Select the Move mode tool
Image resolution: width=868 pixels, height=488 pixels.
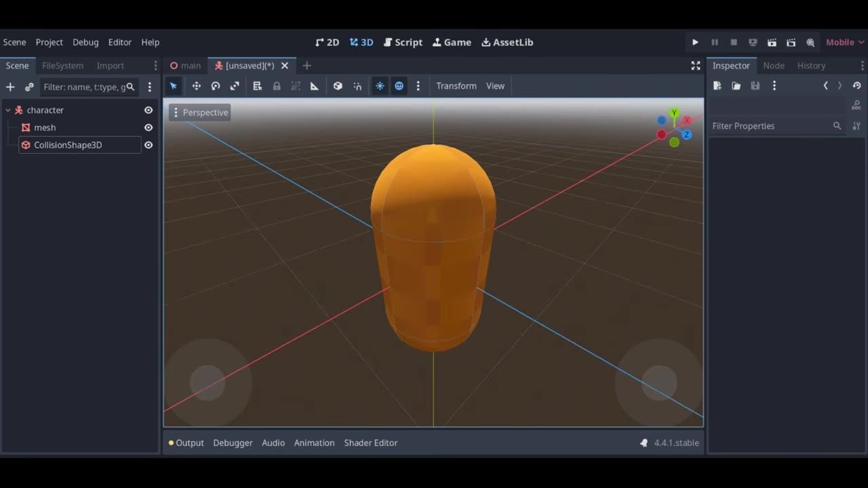[x=196, y=86]
